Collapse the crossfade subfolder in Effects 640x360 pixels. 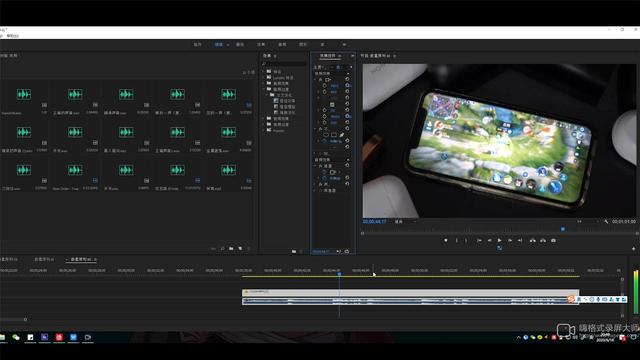(267, 95)
